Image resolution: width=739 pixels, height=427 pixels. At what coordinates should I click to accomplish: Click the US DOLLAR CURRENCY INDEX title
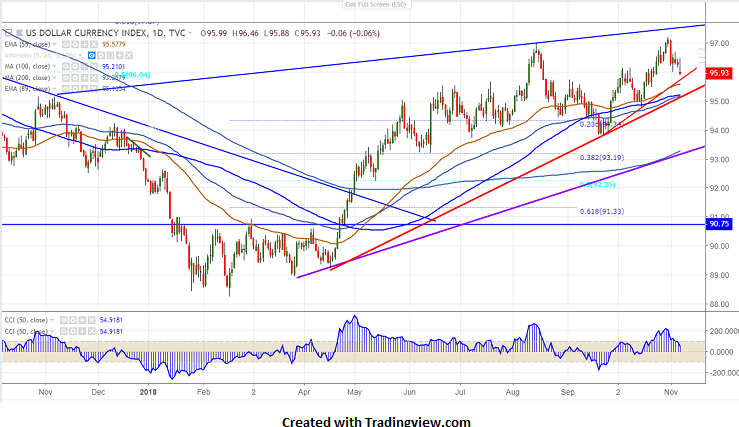[x=86, y=33]
